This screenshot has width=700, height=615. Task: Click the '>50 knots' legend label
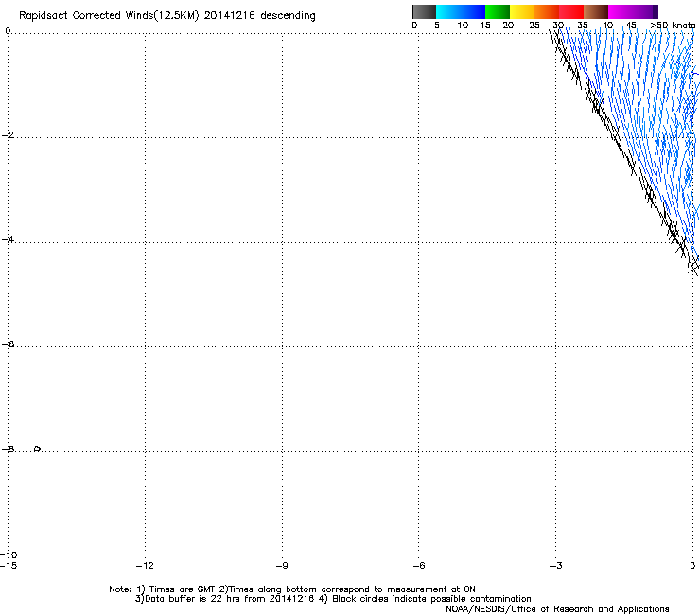673,26
